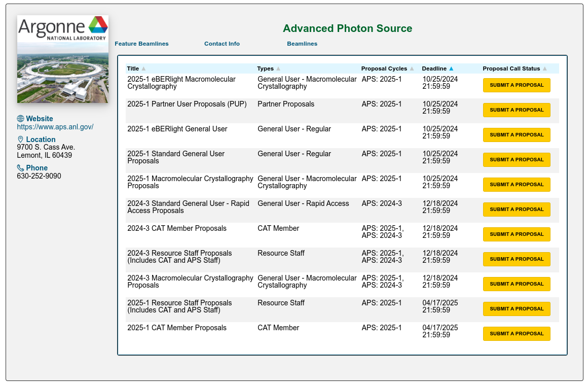
Task: Sort table by Title column arrow
Action: [x=143, y=68]
